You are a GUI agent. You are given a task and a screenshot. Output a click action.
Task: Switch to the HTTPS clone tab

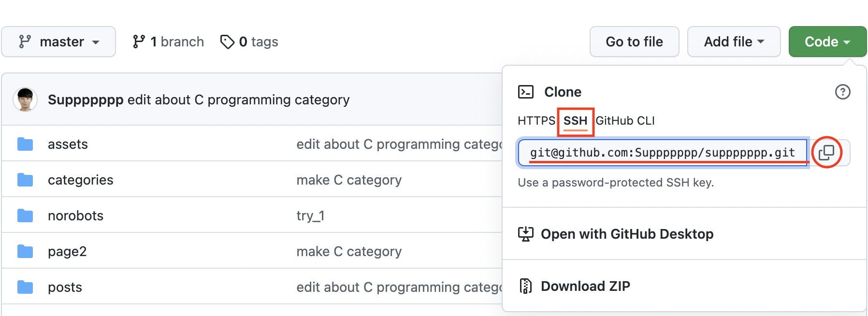[x=536, y=121]
